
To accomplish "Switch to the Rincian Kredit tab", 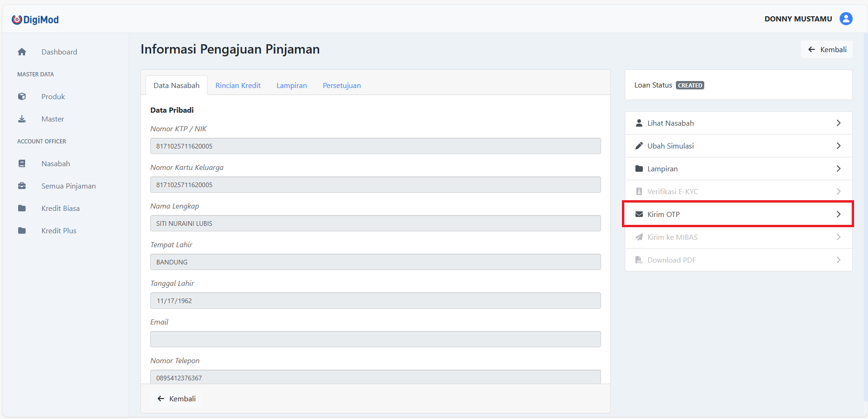I will pyautogui.click(x=238, y=86).
